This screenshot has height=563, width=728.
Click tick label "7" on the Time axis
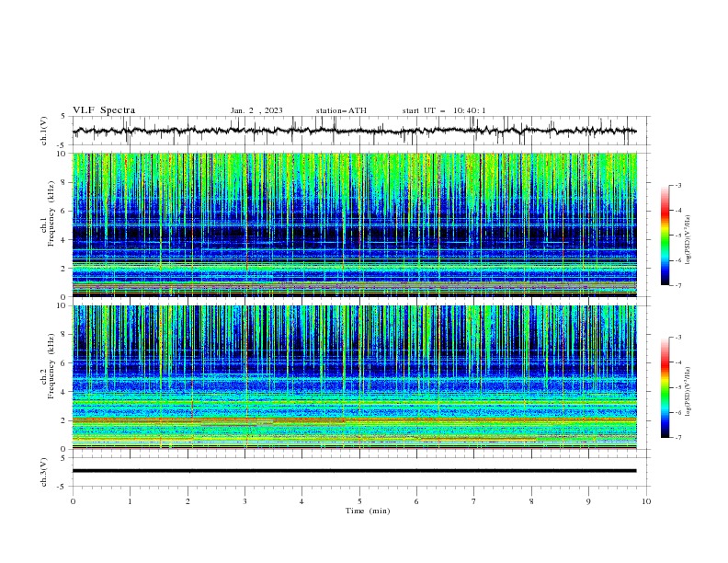pos(474,501)
